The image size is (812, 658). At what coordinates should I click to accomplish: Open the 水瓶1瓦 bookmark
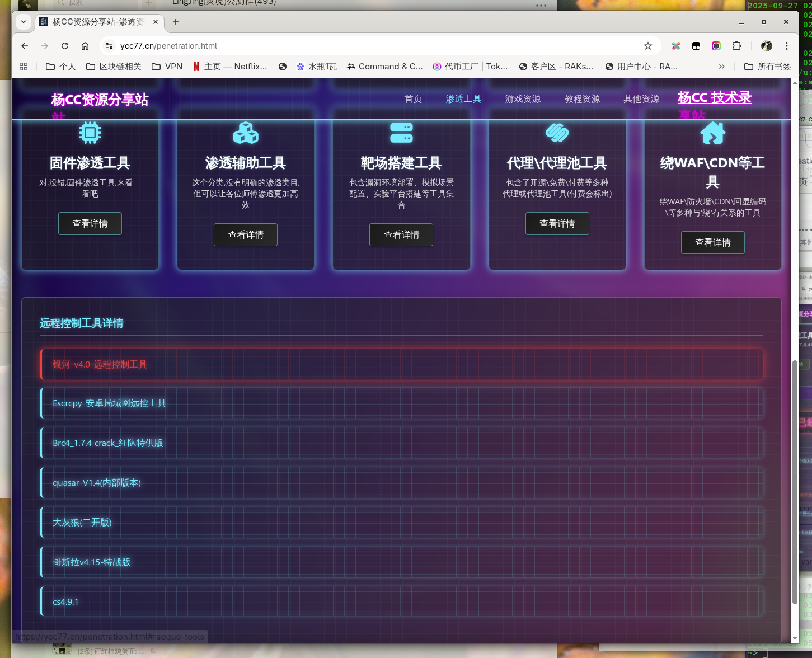(x=316, y=67)
